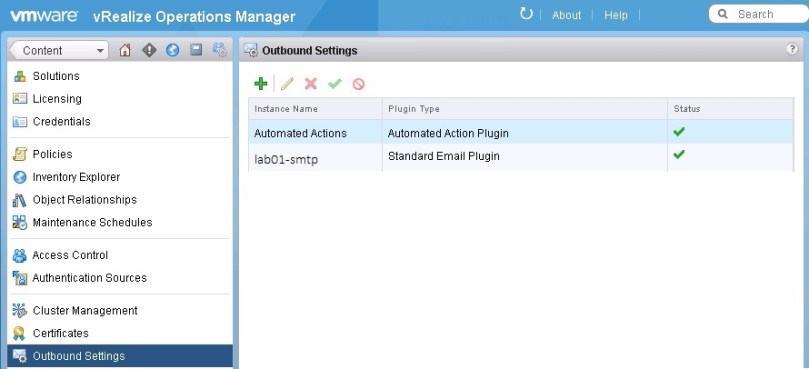Disable instance with red circle icon
Screen dimensions: 809x369
click(x=359, y=84)
